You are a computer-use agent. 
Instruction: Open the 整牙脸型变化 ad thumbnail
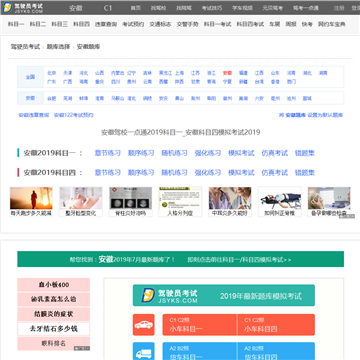[81, 202]
